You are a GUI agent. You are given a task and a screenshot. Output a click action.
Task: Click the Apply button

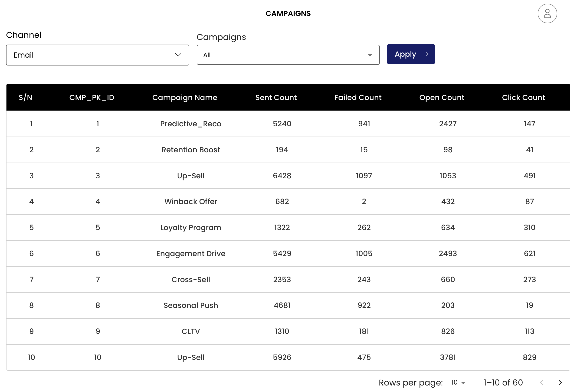tap(411, 54)
